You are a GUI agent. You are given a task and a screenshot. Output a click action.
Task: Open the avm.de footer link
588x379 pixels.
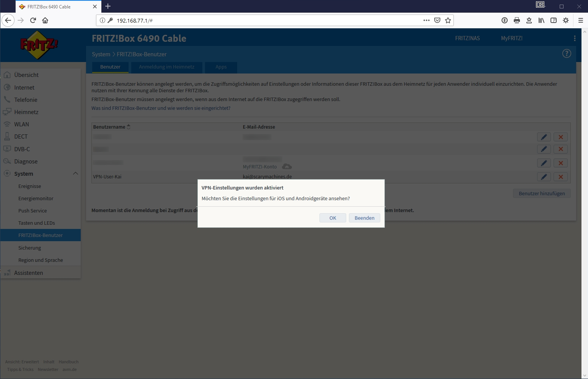(x=70, y=369)
